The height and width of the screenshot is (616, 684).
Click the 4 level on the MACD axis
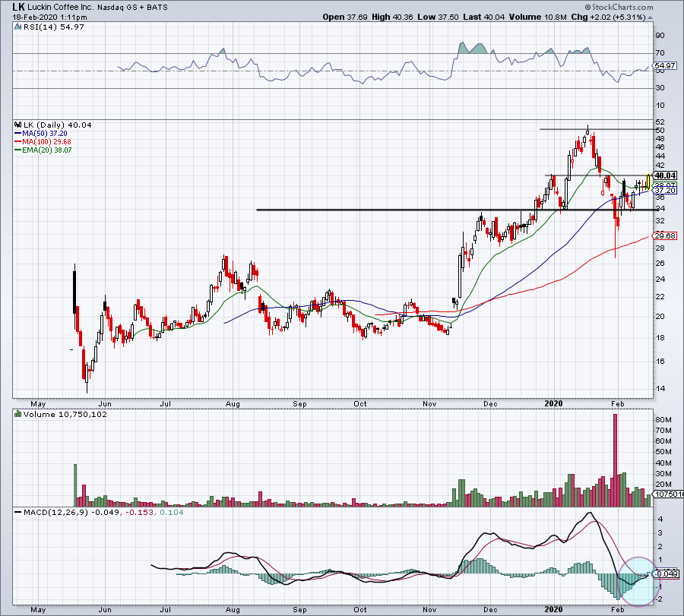[x=660, y=520]
